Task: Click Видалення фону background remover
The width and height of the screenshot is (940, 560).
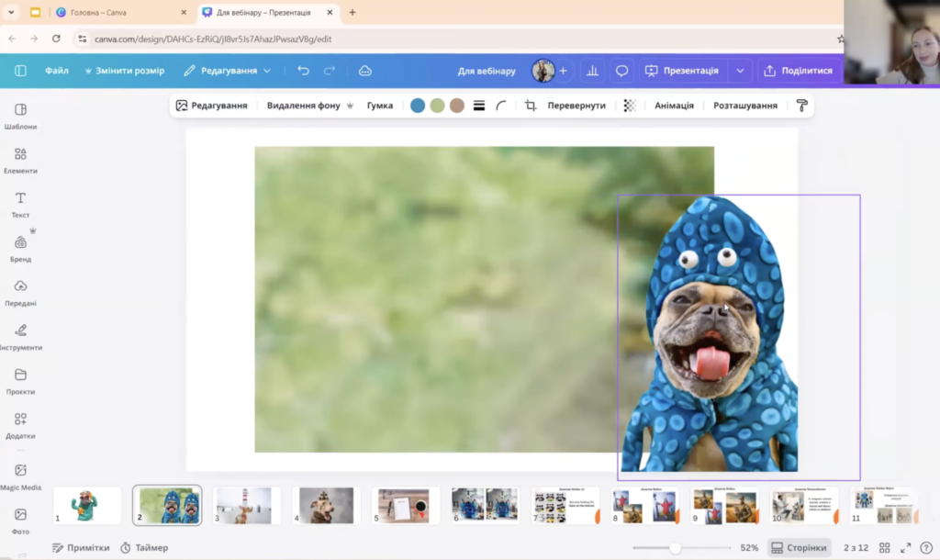Action: click(309, 106)
